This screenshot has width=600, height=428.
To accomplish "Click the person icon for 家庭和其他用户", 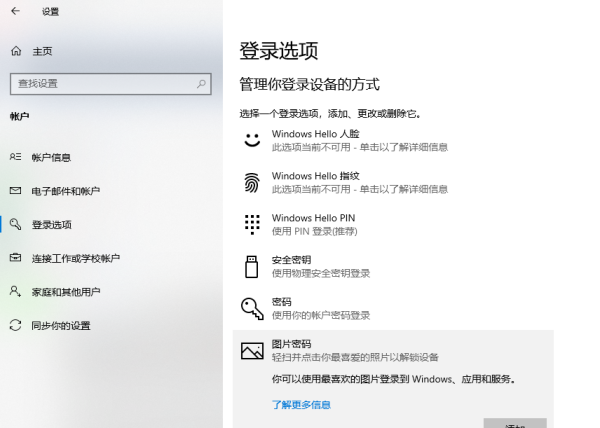I will pos(15,291).
